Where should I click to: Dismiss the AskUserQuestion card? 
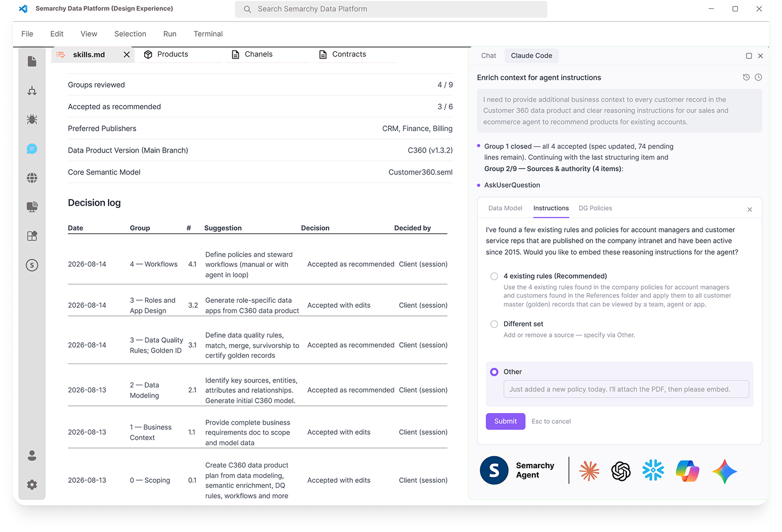pyautogui.click(x=750, y=210)
